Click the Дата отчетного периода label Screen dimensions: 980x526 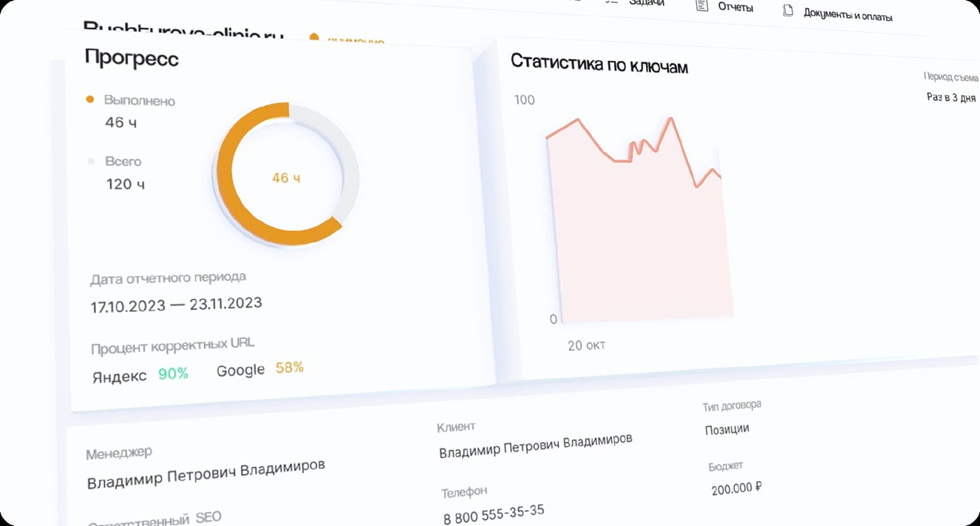pos(168,278)
